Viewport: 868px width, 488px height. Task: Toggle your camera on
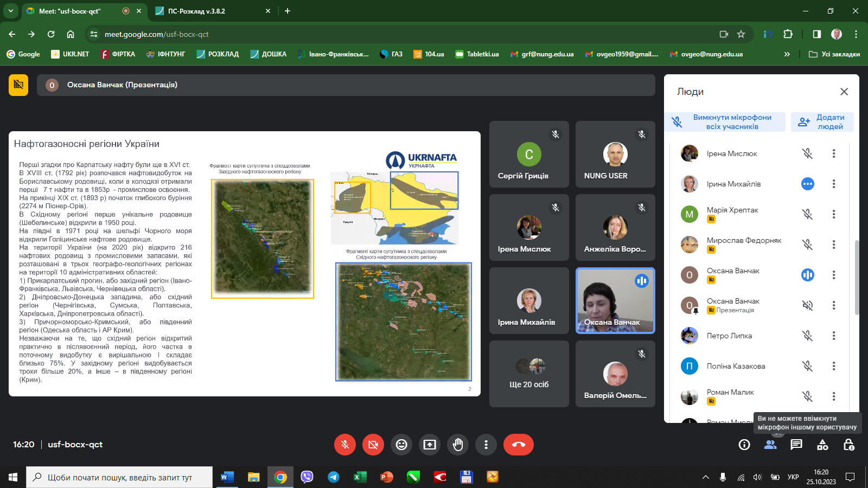pyautogui.click(x=373, y=445)
